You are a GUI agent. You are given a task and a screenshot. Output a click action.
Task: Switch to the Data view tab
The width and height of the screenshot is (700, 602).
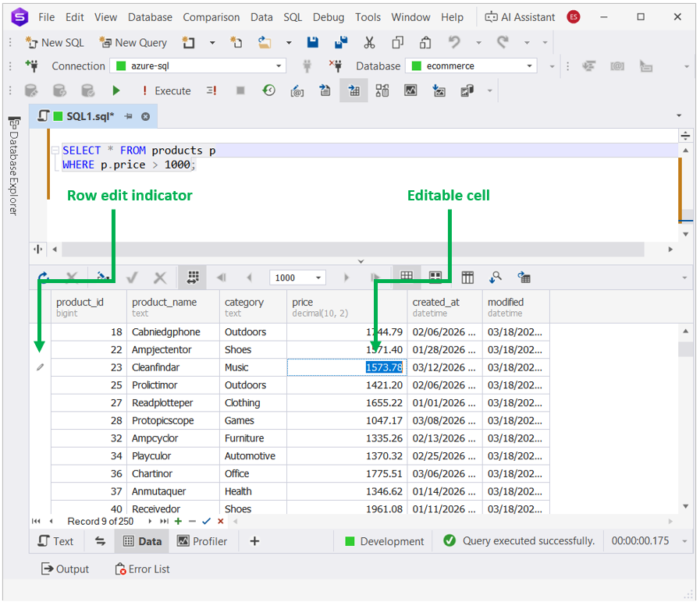click(x=142, y=541)
